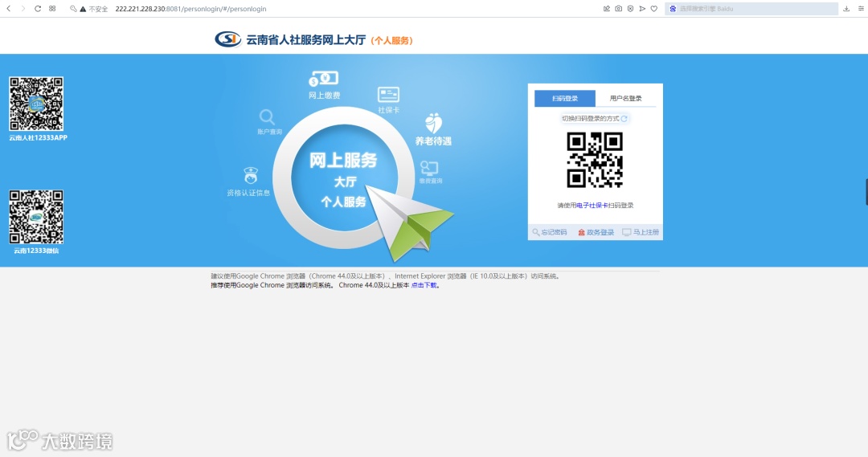
Task: Click the login QR code image
Action: coord(595,161)
